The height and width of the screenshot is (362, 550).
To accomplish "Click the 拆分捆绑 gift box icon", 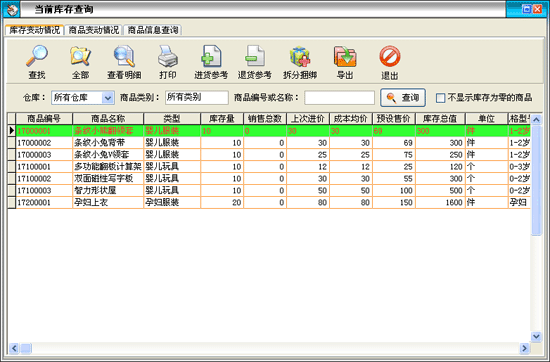I will tap(300, 56).
